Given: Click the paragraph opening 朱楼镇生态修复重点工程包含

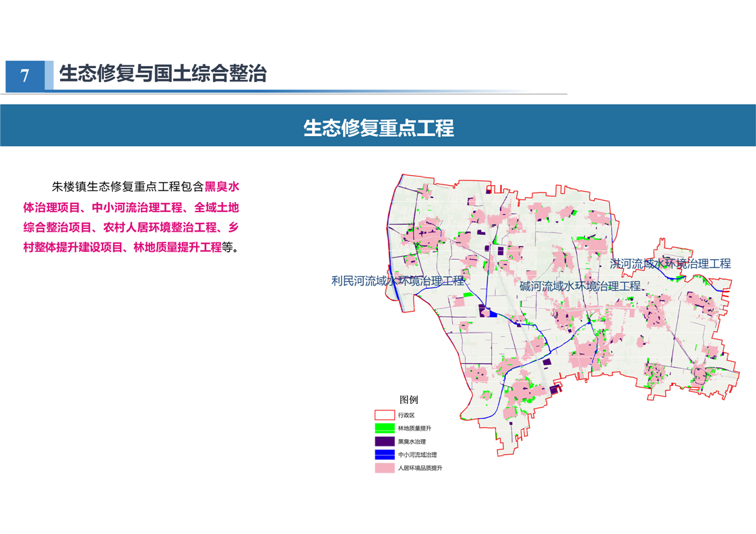Looking at the screenshot, I should click(128, 187).
